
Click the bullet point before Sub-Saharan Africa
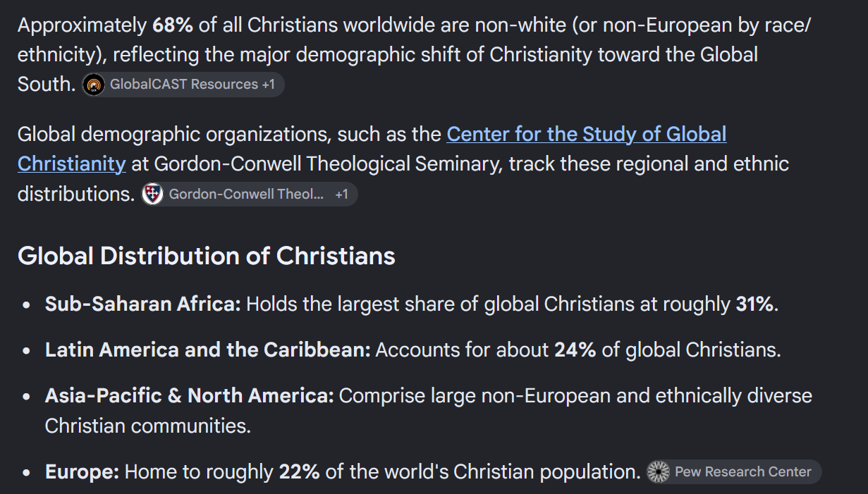point(26,306)
